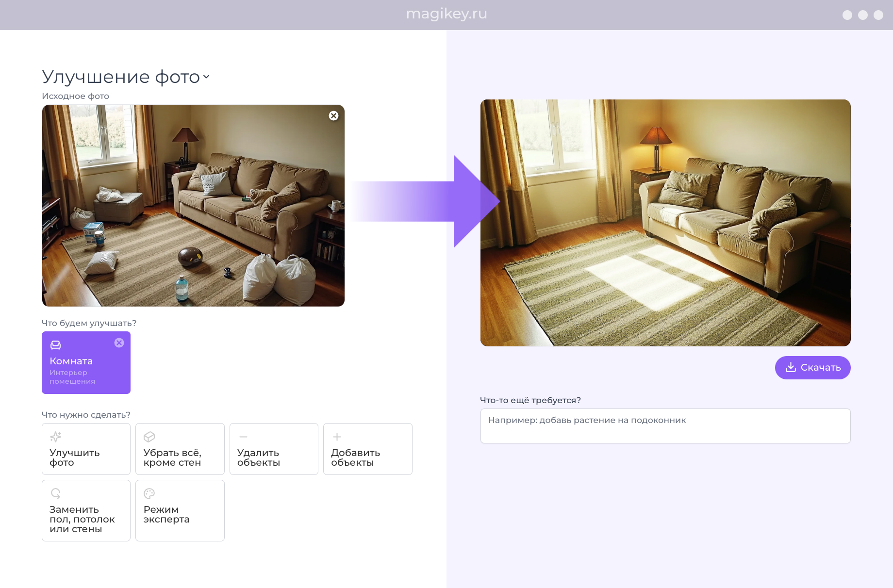Click the minus icon on Удалить объекты
Image resolution: width=893 pixels, height=588 pixels.
coord(243,437)
